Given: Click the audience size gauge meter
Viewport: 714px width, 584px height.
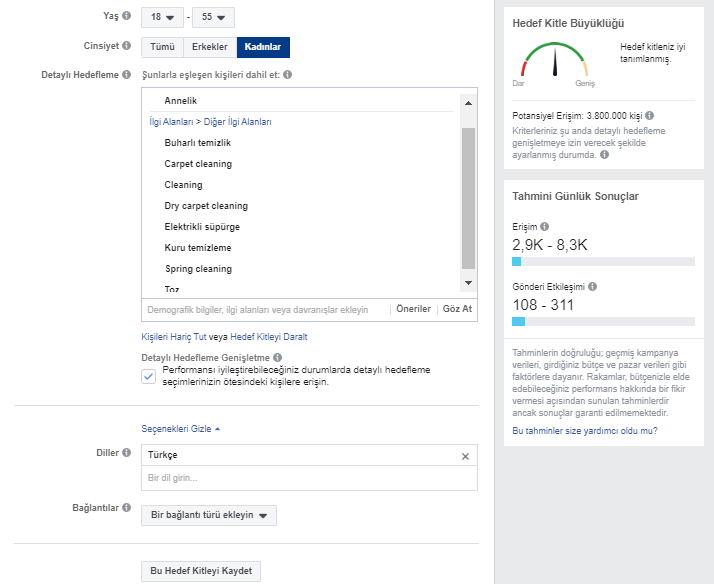Looking at the screenshot, I should pos(555,59).
